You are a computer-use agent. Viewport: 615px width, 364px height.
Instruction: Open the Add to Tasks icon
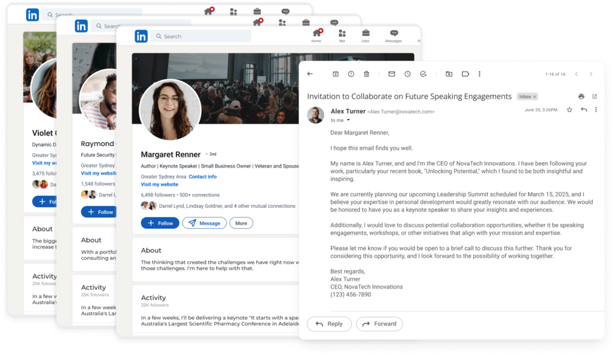click(423, 74)
